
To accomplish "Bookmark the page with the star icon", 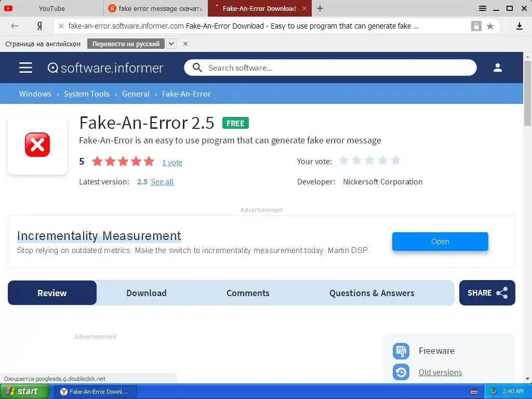I will (490, 26).
